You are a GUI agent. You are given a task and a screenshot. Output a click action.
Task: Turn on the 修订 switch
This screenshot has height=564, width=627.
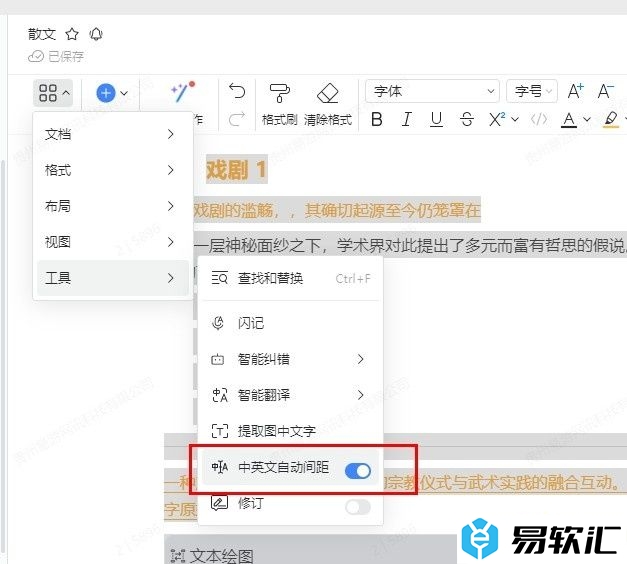(x=358, y=507)
